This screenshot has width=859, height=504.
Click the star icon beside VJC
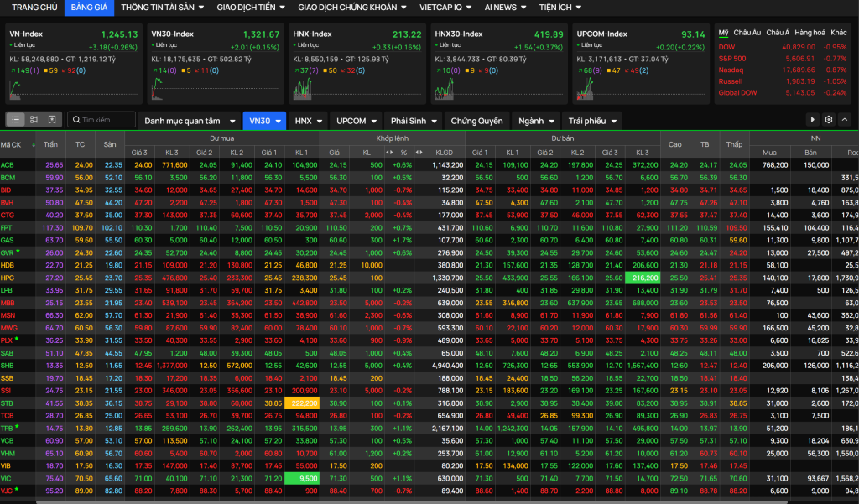18,489
